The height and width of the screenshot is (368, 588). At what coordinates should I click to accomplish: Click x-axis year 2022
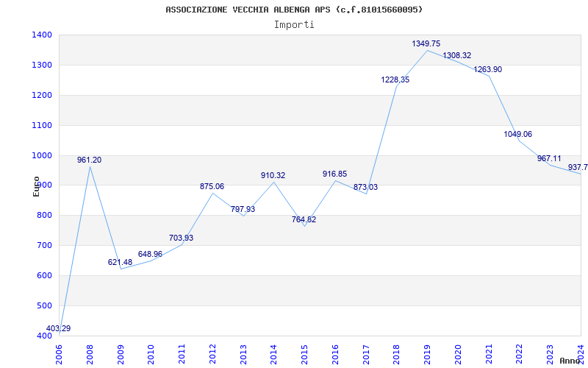pyautogui.click(x=520, y=355)
